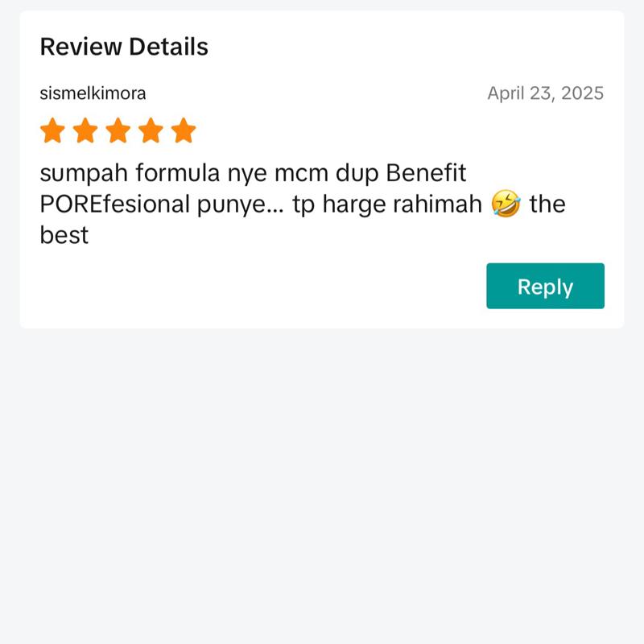Click the teal Reply button

click(545, 286)
